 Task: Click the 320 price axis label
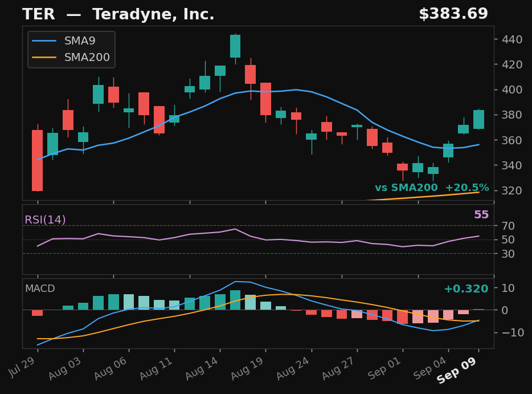[x=512, y=190]
